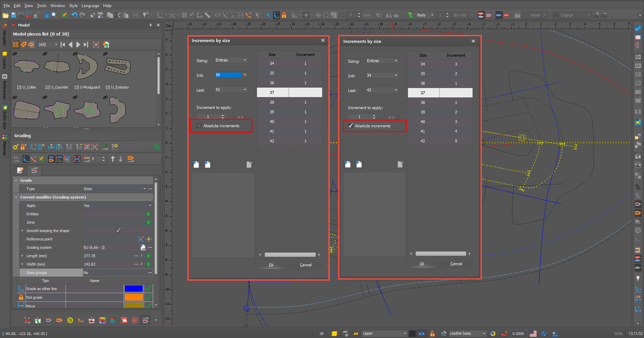Viewport: 644px width, 338px height.
Task: Click Ok in the left Increments dialog
Action: (271, 265)
